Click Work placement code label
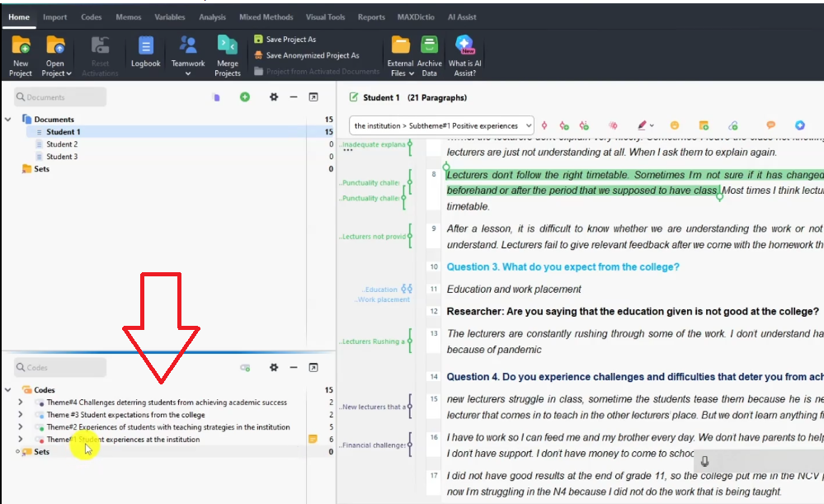This screenshot has width=824, height=504. pos(384,299)
